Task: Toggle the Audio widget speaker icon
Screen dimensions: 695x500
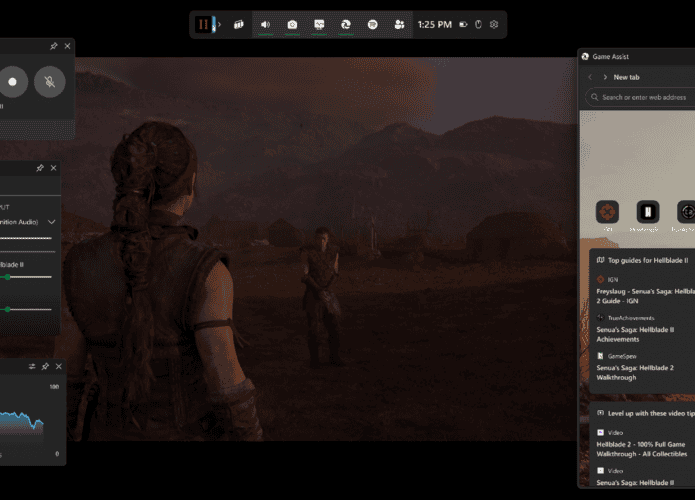Action: coord(266,24)
